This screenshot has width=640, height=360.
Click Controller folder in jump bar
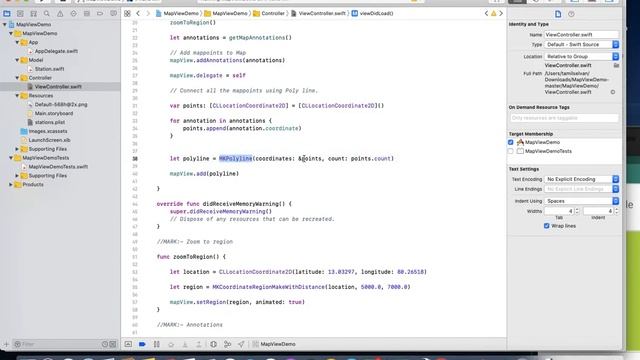click(269, 13)
